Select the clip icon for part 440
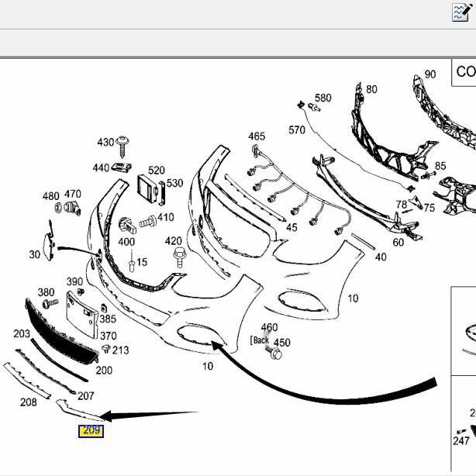The width and height of the screenshot is (476, 476). pyautogui.click(x=120, y=167)
